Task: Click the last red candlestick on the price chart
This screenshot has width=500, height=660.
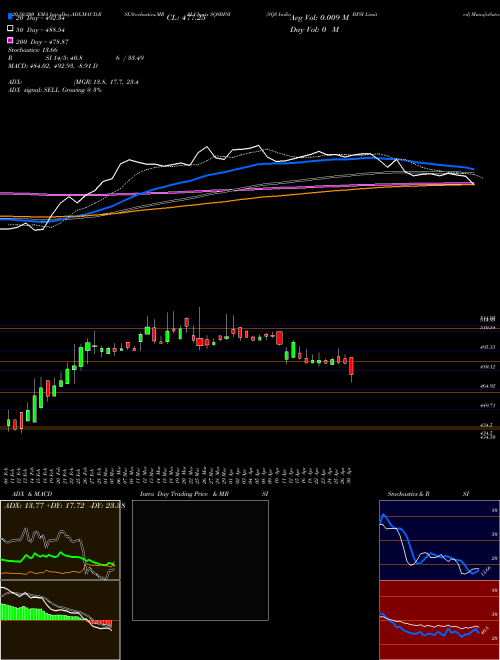Action: coord(351,367)
